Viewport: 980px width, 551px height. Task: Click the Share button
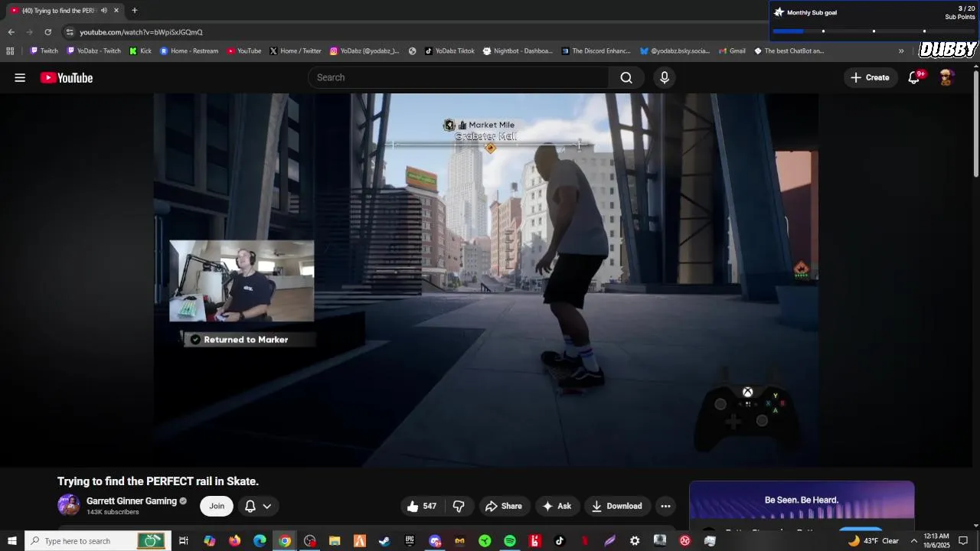[503, 506]
